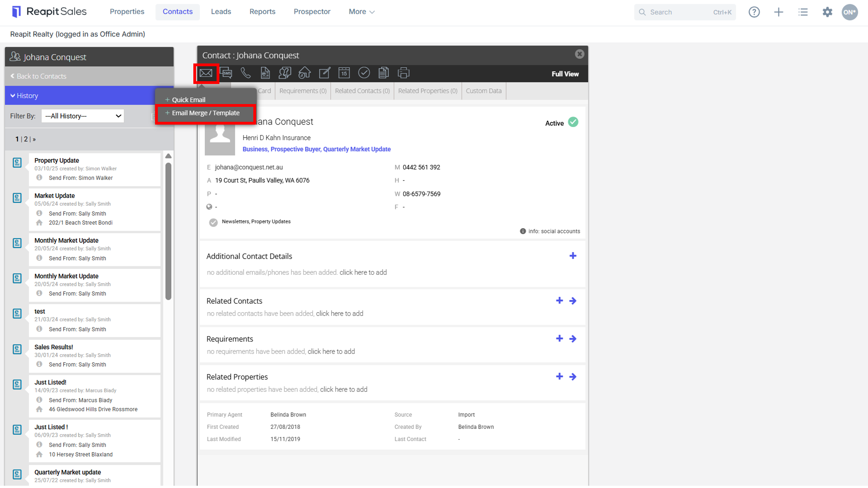Go to Properties in navigation

(x=127, y=12)
